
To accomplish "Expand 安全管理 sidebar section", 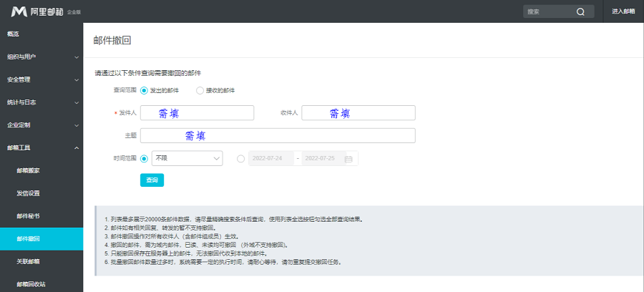I will tap(42, 79).
